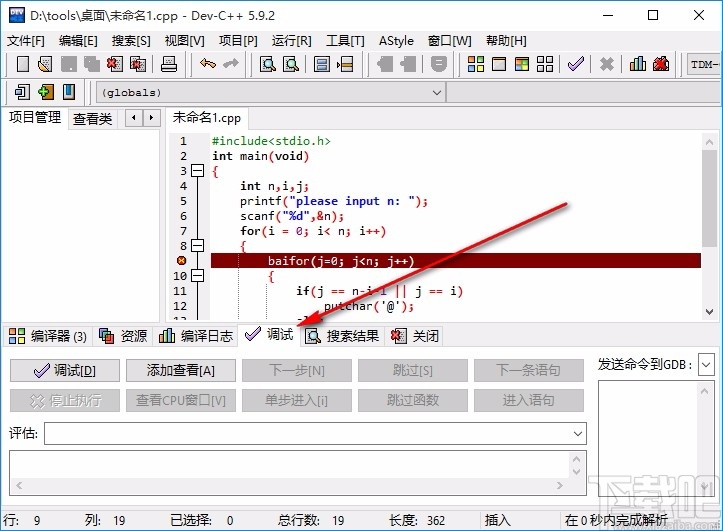Open the 评估 evaluate combo box arrow
723x531 pixels.
tap(577, 434)
